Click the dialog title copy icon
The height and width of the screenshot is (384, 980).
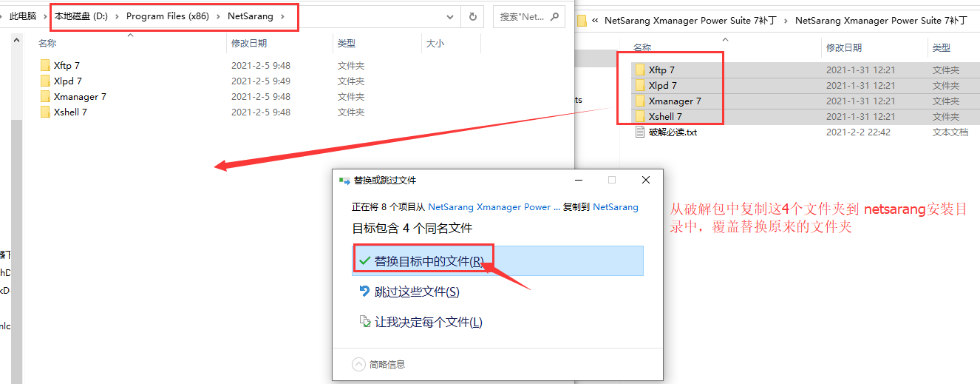(344, 181)
